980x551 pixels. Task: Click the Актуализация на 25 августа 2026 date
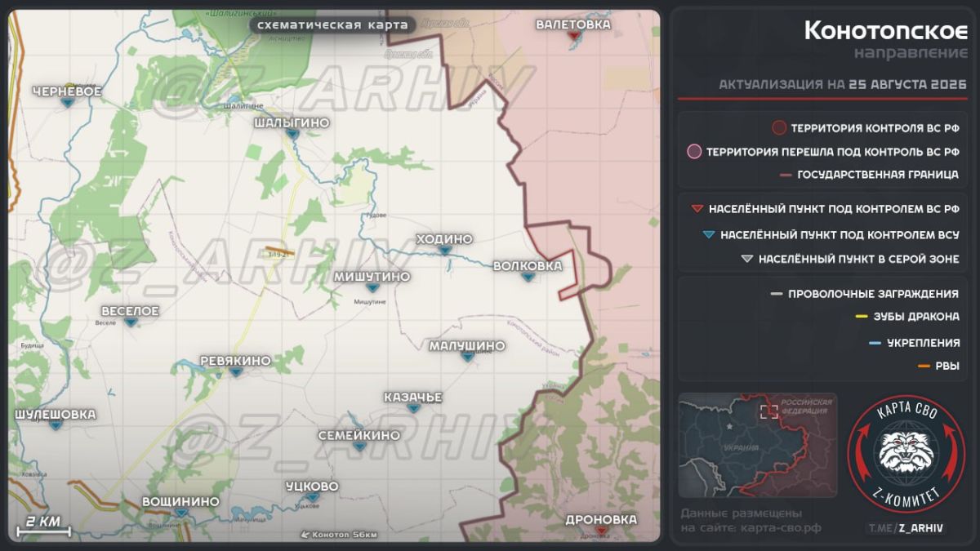click(x=842, y=85)
